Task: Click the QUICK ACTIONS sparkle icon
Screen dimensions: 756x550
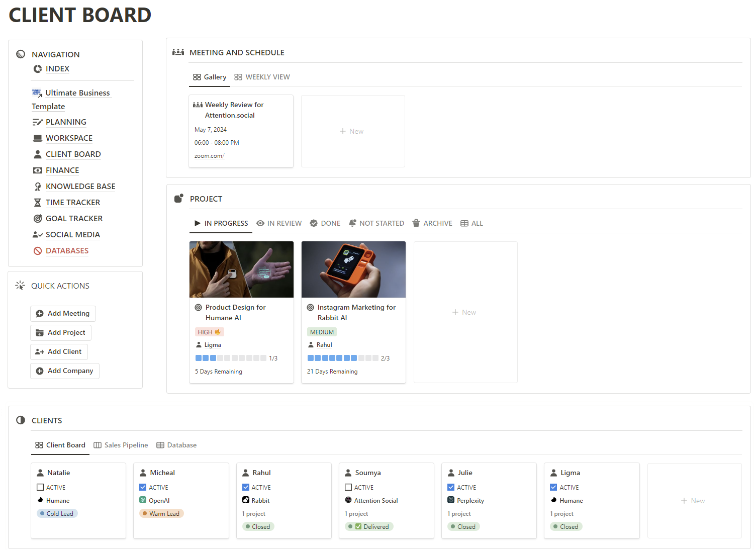Action: tap(20, 286)
